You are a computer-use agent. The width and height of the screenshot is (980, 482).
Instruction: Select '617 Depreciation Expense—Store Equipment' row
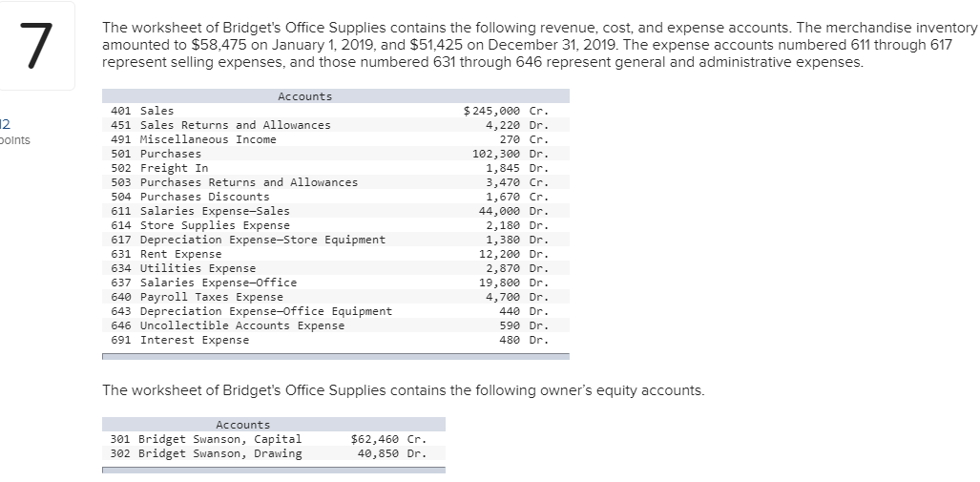(x=336, y=240)
